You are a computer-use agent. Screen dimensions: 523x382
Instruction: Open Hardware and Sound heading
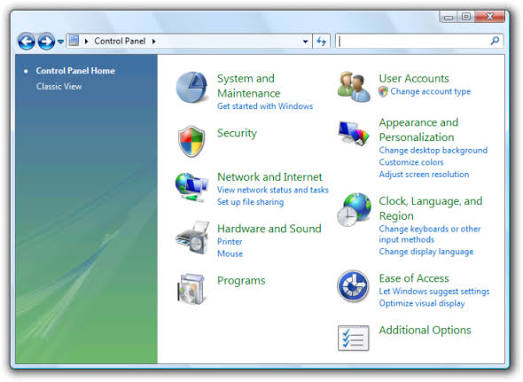(269, 229)
